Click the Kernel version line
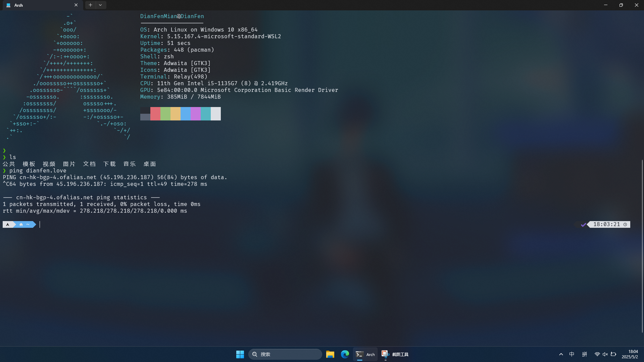 click(x=210, y=36)
